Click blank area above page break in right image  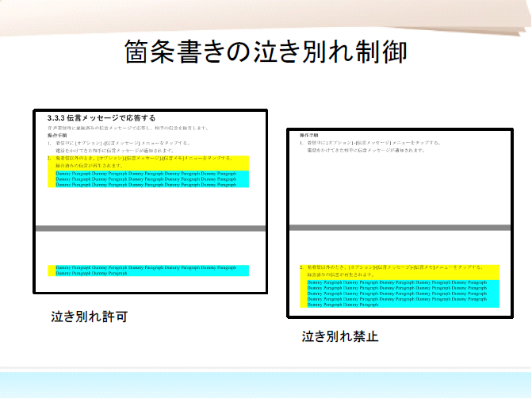tap(400, 190)
